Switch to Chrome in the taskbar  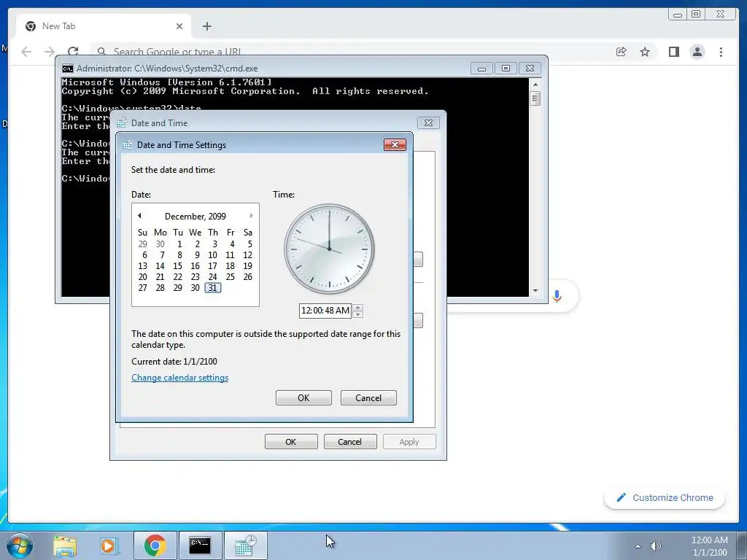coord(155,545)
